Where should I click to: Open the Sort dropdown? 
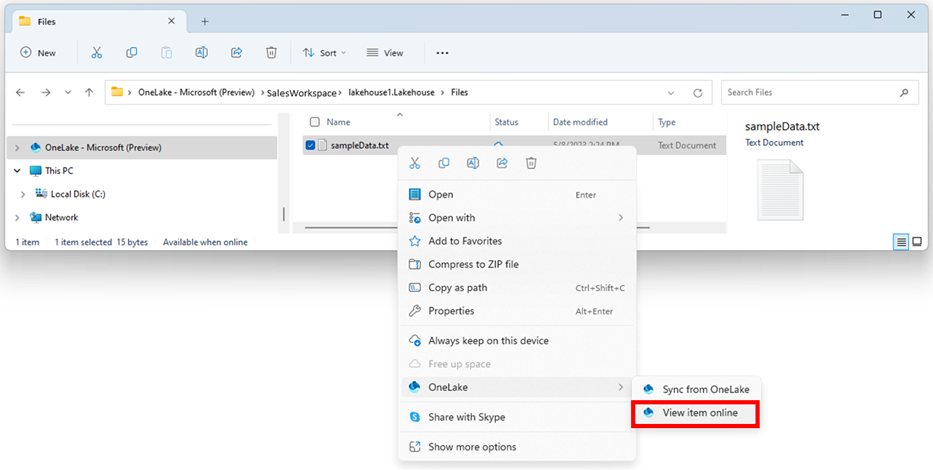click(x=324, y=53)
